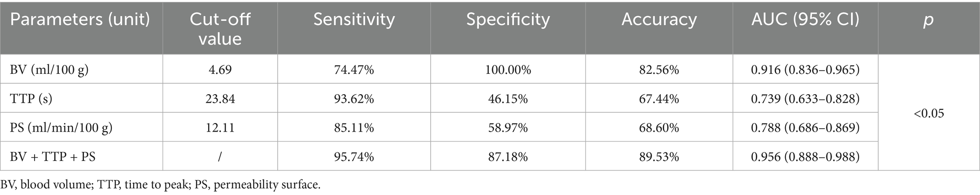
Task: Click the BV (ml/100 g) row label
Action: tap(49, 70)
